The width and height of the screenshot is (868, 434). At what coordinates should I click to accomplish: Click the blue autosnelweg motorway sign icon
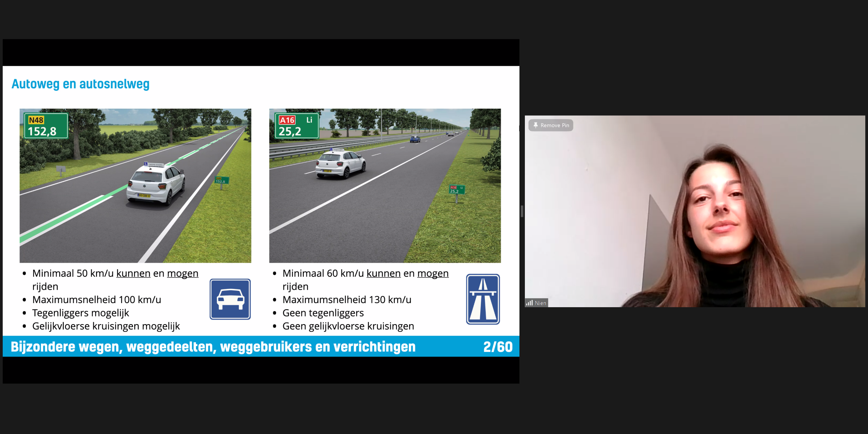tap(483, 299)
